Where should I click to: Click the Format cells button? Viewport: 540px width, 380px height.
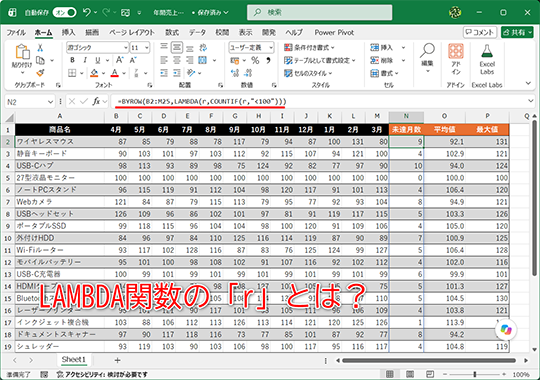[x=384, y=73]
